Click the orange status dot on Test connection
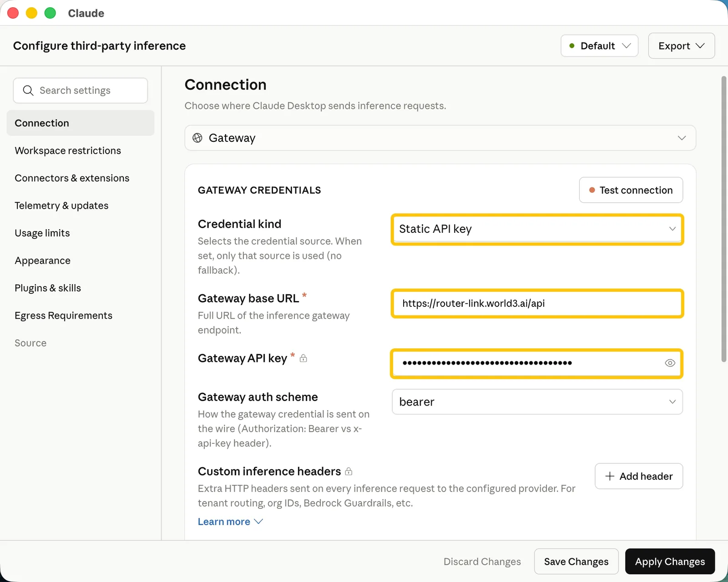The width and height of the screenshot is (728, 582). pyautogui.click(x=592, y=190)
